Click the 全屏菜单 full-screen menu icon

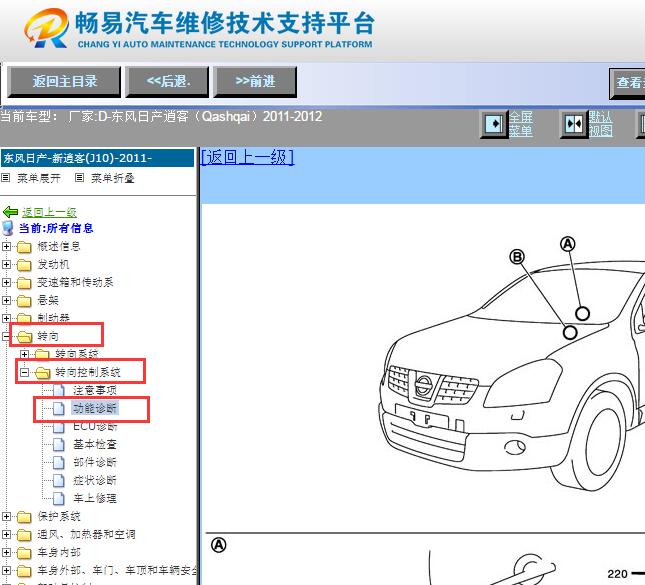coord(494,124)
